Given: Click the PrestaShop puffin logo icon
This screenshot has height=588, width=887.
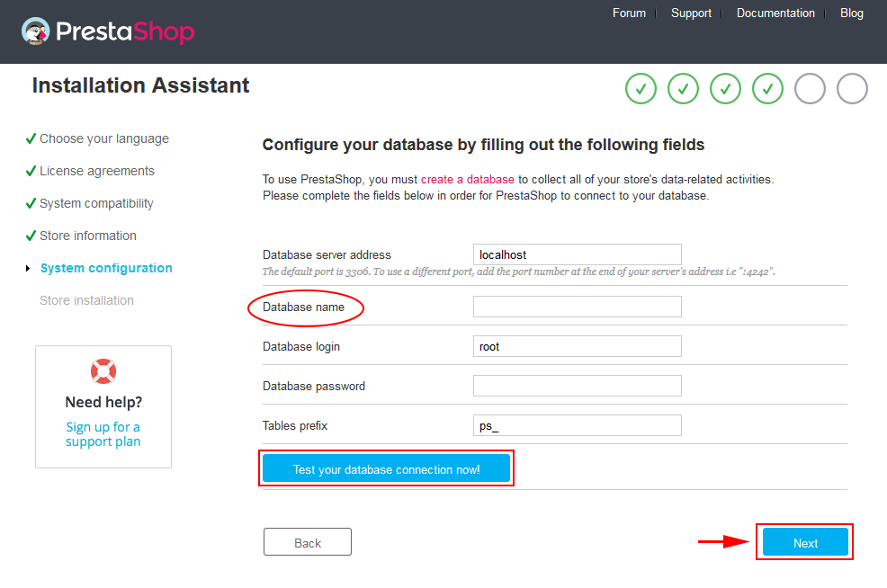Looking at the screenshot, I should click(x=36, y=31).
